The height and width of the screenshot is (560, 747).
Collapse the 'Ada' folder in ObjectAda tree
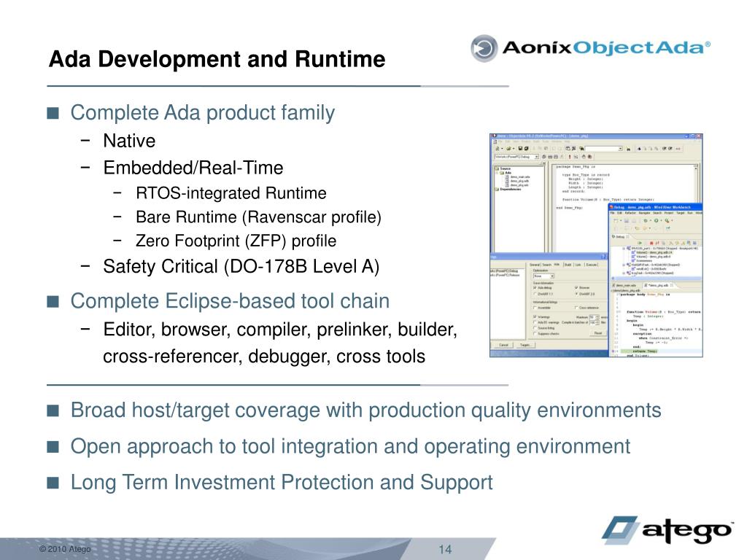(x=497, y=173)
